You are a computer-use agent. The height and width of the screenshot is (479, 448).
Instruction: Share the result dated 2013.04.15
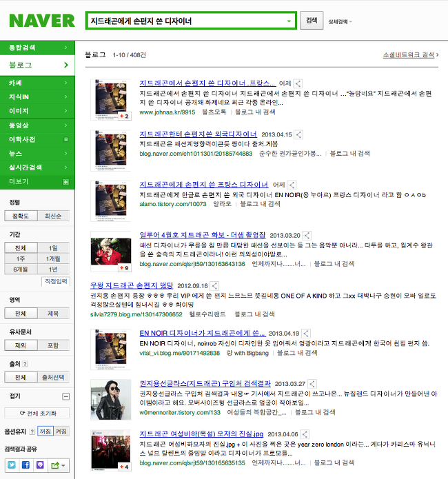[x=298, y=134]
